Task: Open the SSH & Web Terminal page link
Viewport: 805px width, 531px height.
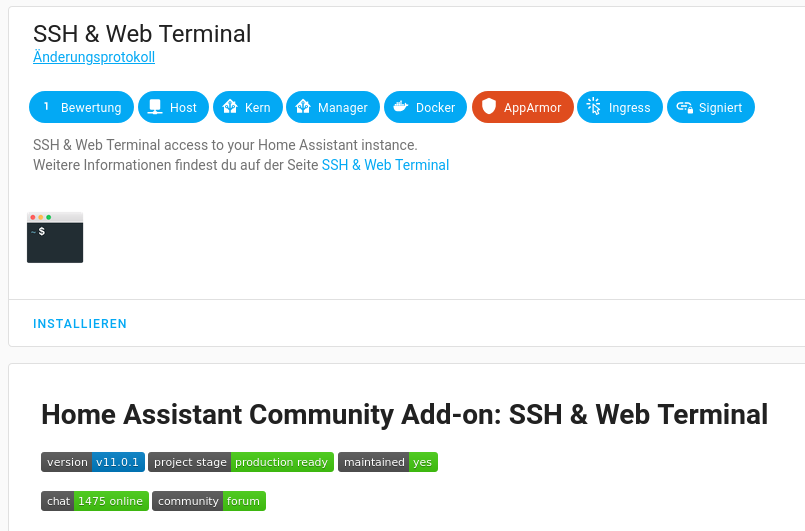Action: coord(385,165)
